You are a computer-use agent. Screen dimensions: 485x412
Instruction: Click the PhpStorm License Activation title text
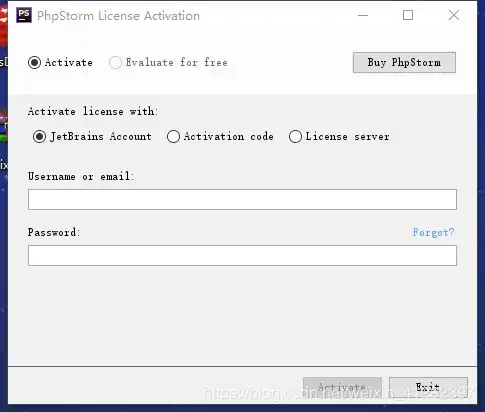(x=118, y=16)
